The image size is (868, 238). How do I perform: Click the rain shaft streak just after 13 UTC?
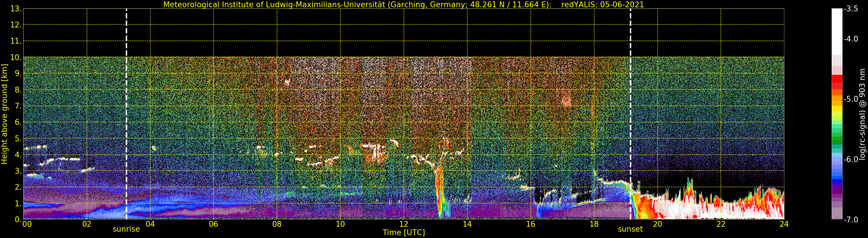pyautogui.click(x=440, y=192)
